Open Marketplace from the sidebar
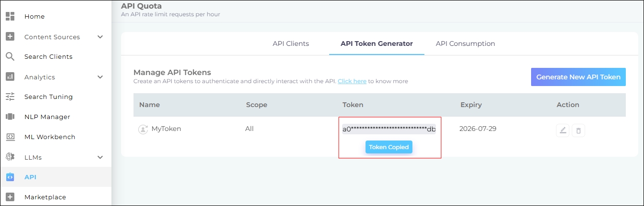Viewport: 644px width, 206px height. click(45, 197)
